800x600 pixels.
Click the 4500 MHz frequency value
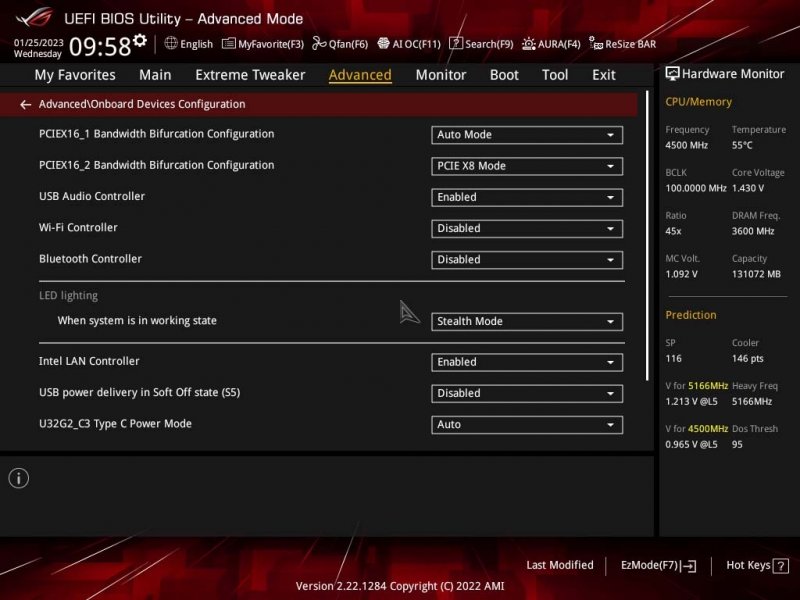point(686,145)
